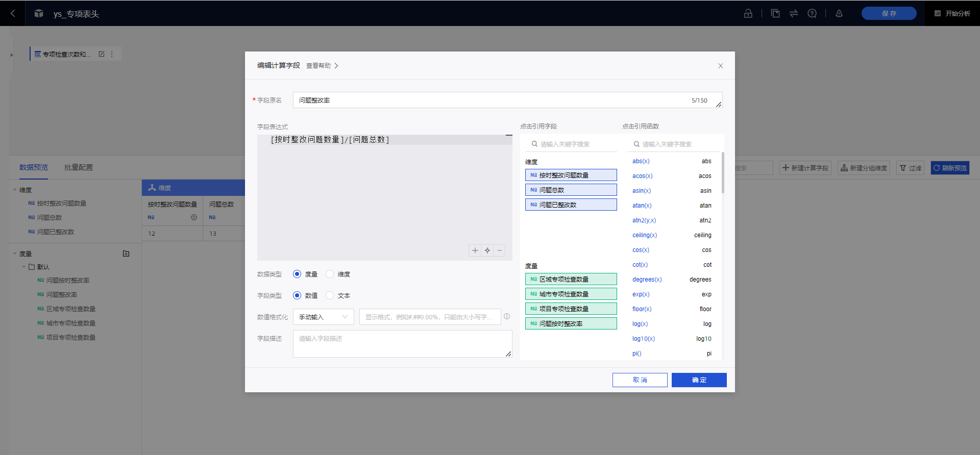
Task: Click the 保存 button
Action: (889, 13)
